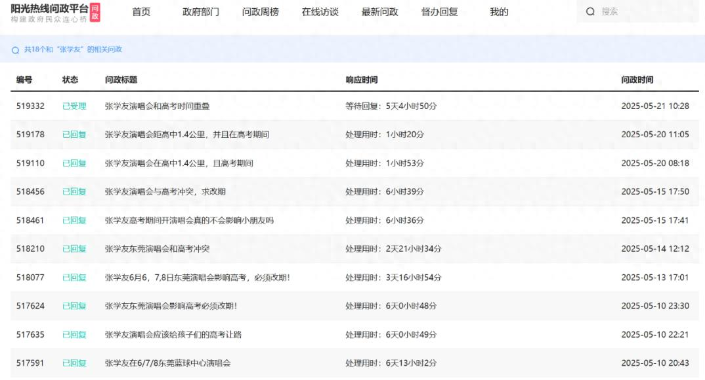Click the date 2025-05-14 12:12

pyautogui.click(x=655, y=249)
